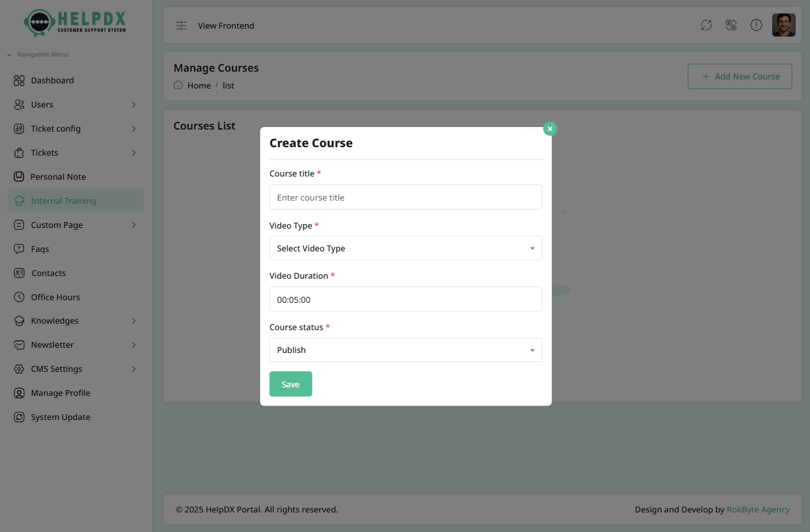Screen dimensions: 810x532
Task: Click the fullscreen toggle icon in the header
Action: [706, 25]
